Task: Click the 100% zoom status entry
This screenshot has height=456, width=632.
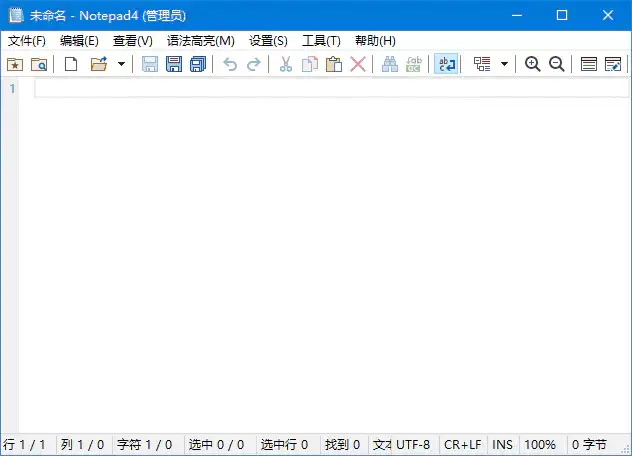Action: (540, 445)
